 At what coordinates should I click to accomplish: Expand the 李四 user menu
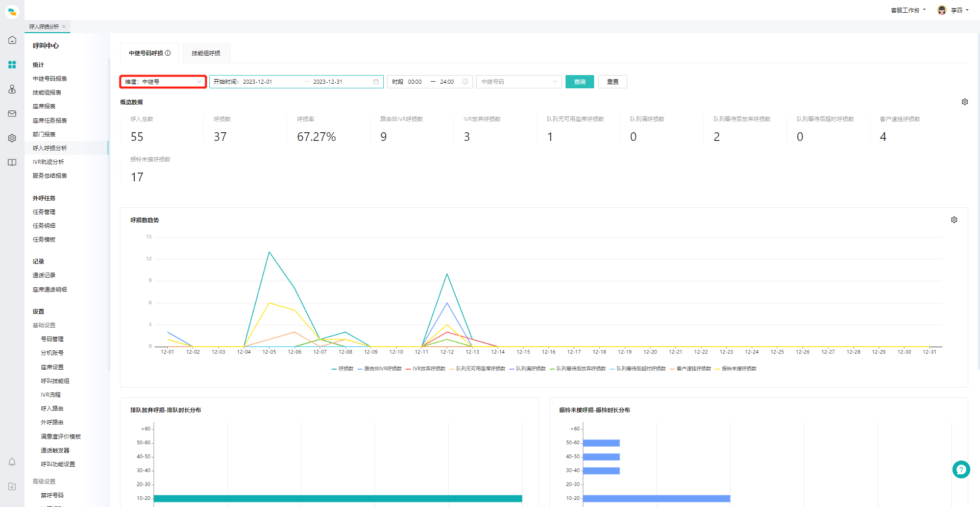960,10
